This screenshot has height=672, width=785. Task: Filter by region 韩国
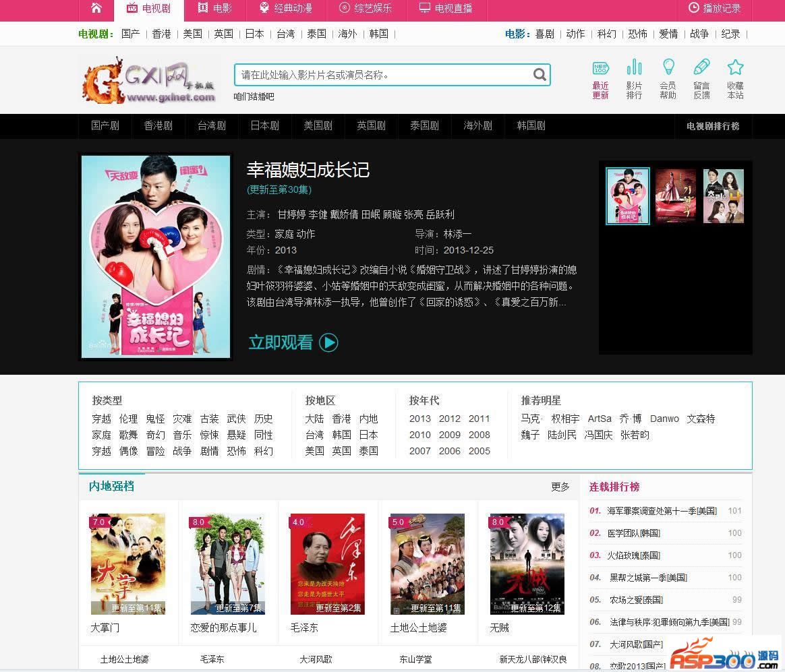pos(341,435)
